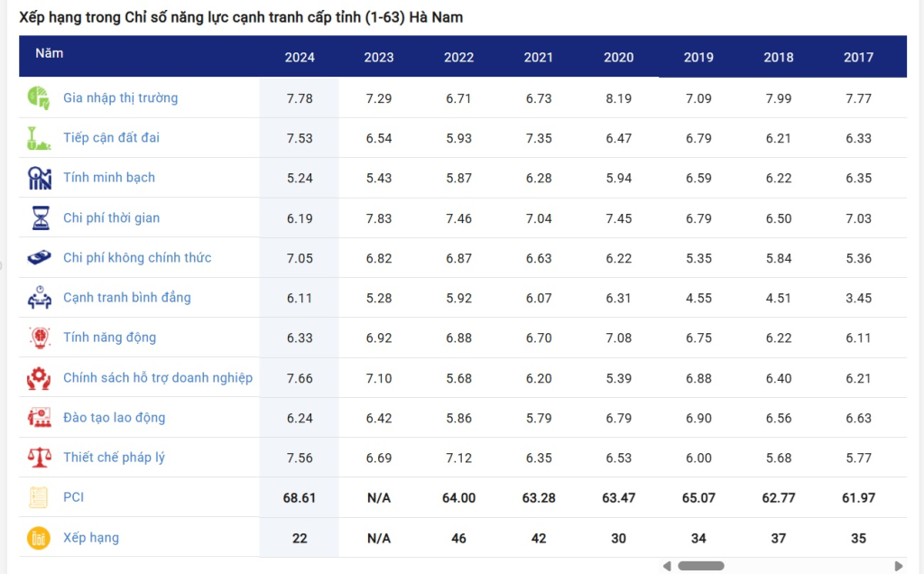Click the orange Xếp hạng ranking icon

click(x=39, y=538)
